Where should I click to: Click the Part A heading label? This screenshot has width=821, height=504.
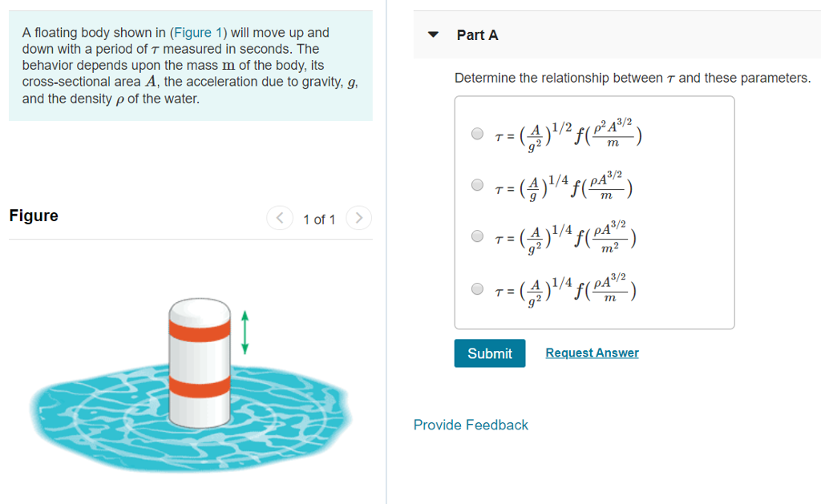point(478,35)
